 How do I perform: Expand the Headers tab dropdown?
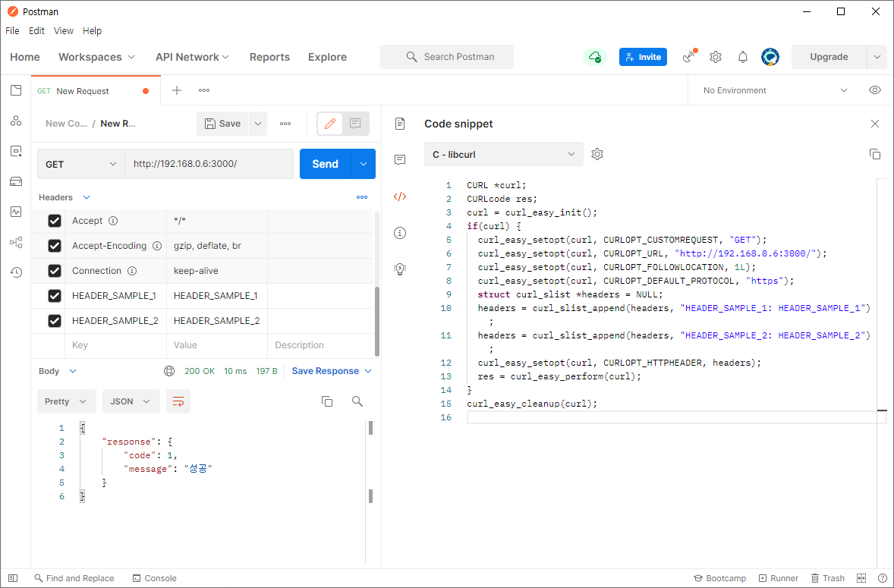[87, 197]
